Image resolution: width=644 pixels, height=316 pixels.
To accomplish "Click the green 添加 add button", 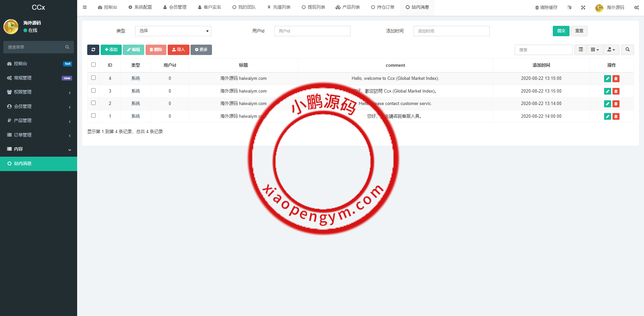I will [x=111, y=50].
